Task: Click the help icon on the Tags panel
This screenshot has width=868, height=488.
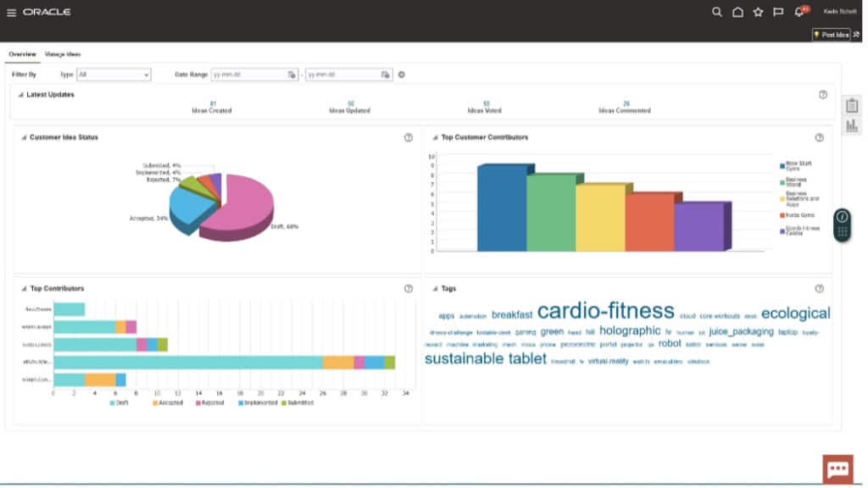Action: click(x=819, y=287)
